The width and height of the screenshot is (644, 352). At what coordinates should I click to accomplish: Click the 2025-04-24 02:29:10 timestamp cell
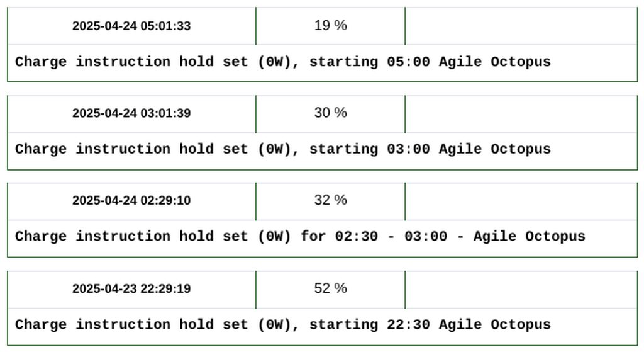(x=131, y=201)
